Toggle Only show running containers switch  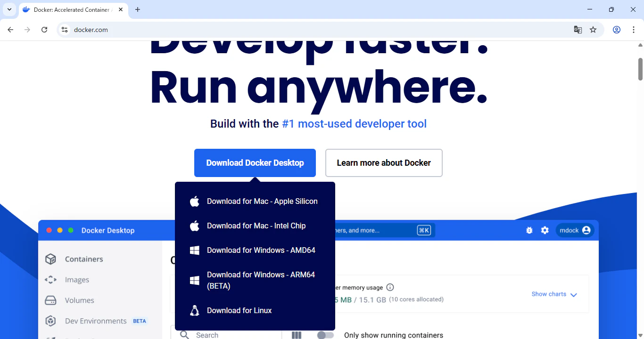[x=325, y=335]
